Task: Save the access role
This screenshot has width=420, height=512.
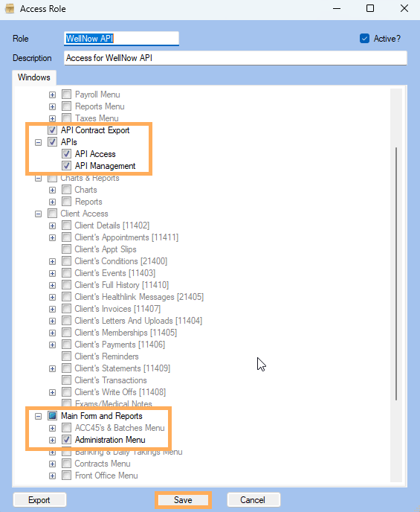Action: pos(183,500)
